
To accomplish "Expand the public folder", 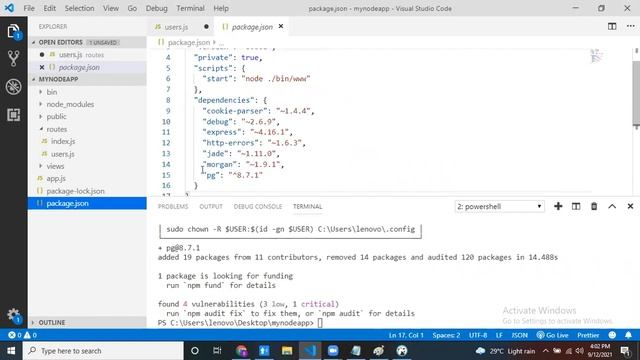I will point(88,116).
